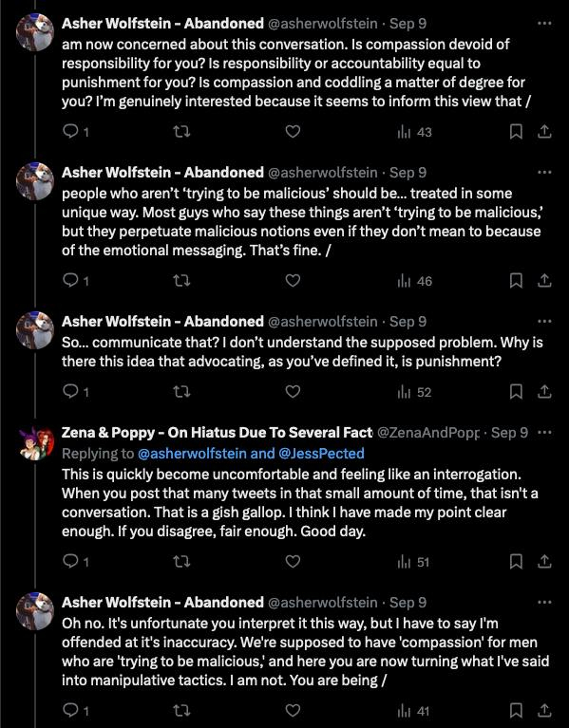This screenshot has height=728, width=569.
Task: Open Asher Wolfstein avatar on first tweet
Action: (35, 32)
